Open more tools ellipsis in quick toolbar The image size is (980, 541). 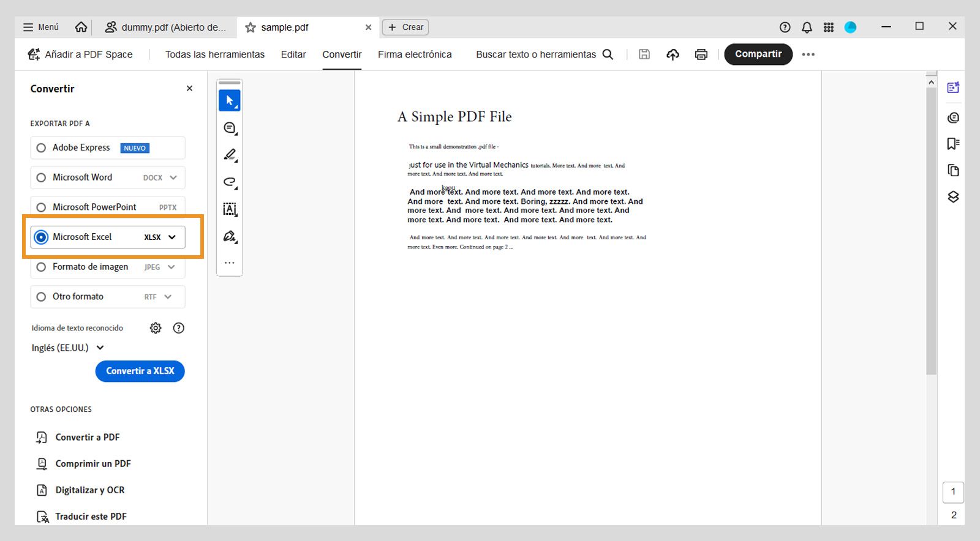(230, 263)
